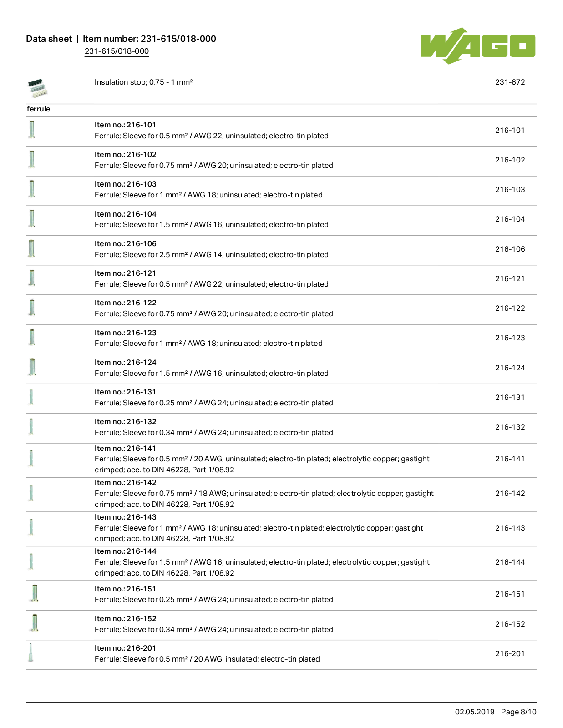Click the ferrule image for item 216-131

pyautogui.click(x=31, y=397)
